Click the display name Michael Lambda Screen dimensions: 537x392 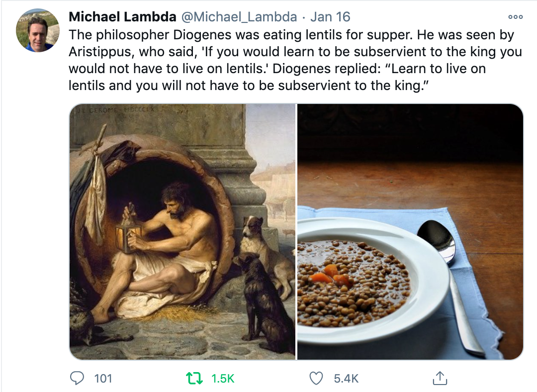122,17
